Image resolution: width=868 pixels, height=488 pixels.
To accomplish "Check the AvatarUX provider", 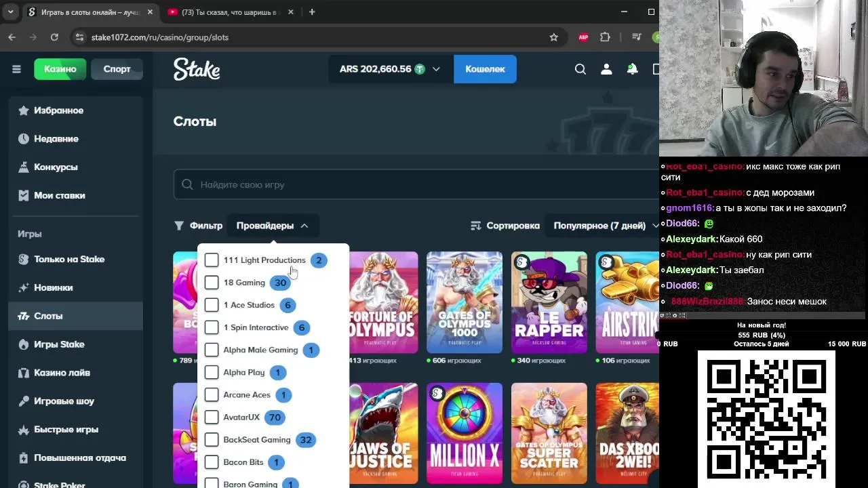I will pos(212,418).
